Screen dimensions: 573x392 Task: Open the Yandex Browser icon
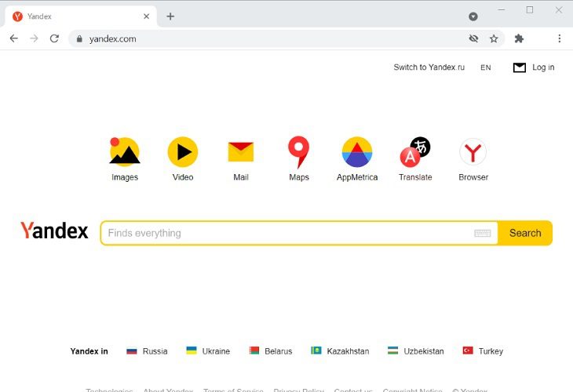[x=473, y=152]
